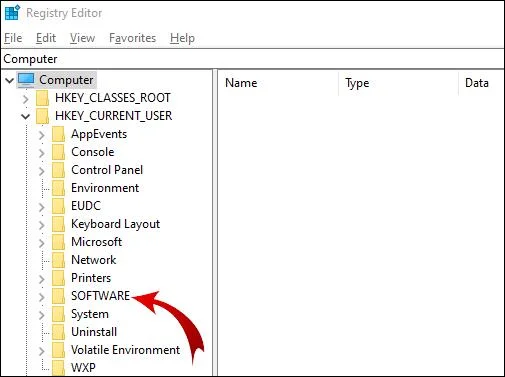Click the Keyboard Layout folder icon
The image size is (505, 377).
[x=59, y=224]
